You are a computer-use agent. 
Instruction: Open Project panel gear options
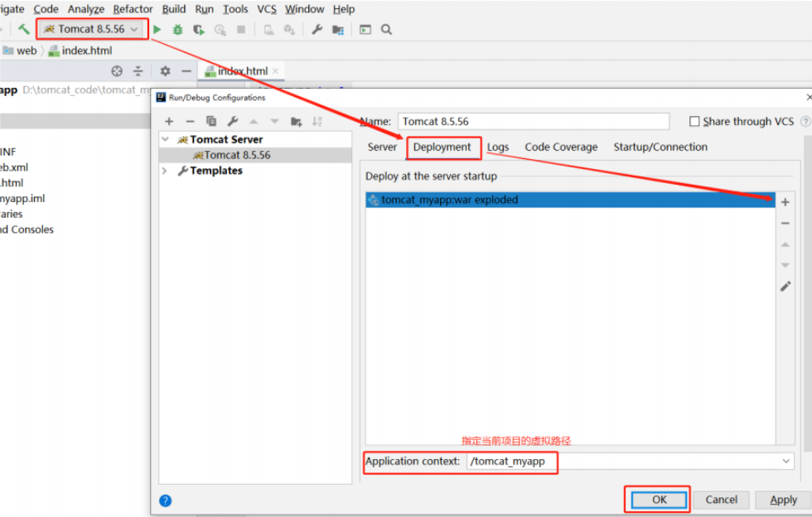tap(165, 71)
